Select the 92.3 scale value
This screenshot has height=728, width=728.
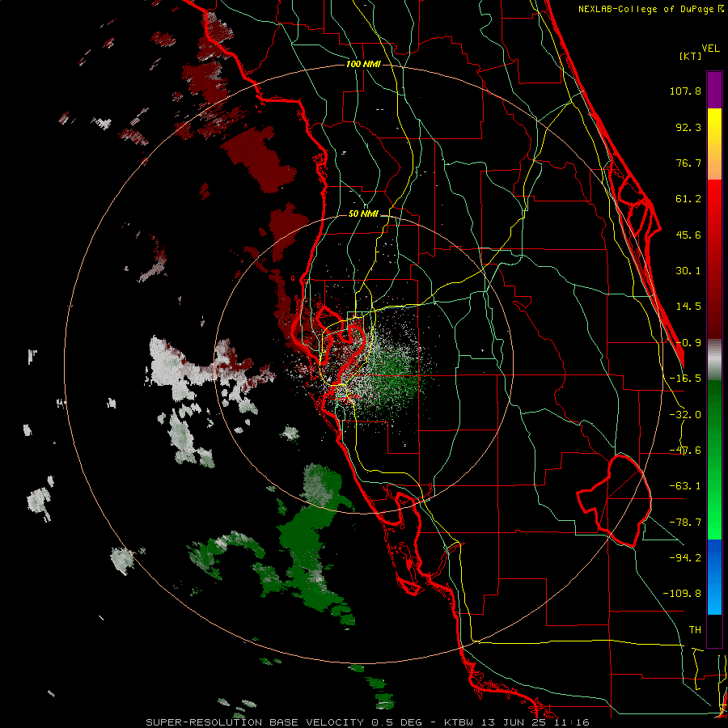[x=688, y=127]
